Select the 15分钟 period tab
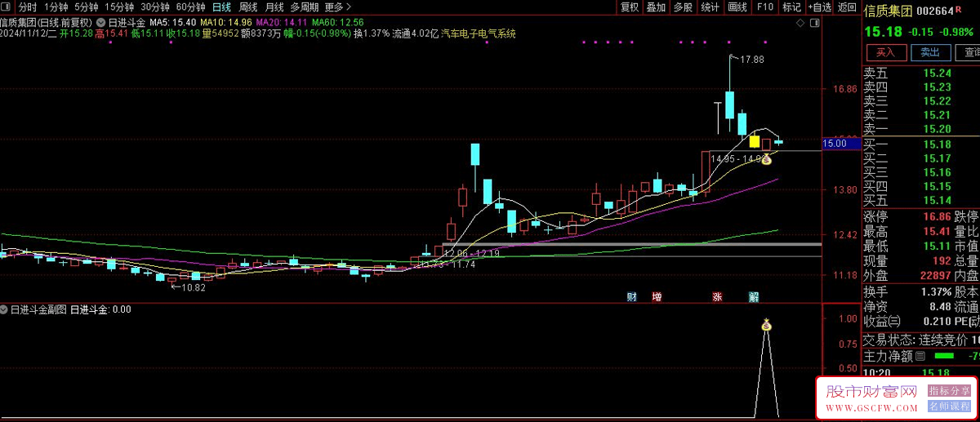This screenshot has height=422, width=980. pyautogui.click(x=120, y=7)
